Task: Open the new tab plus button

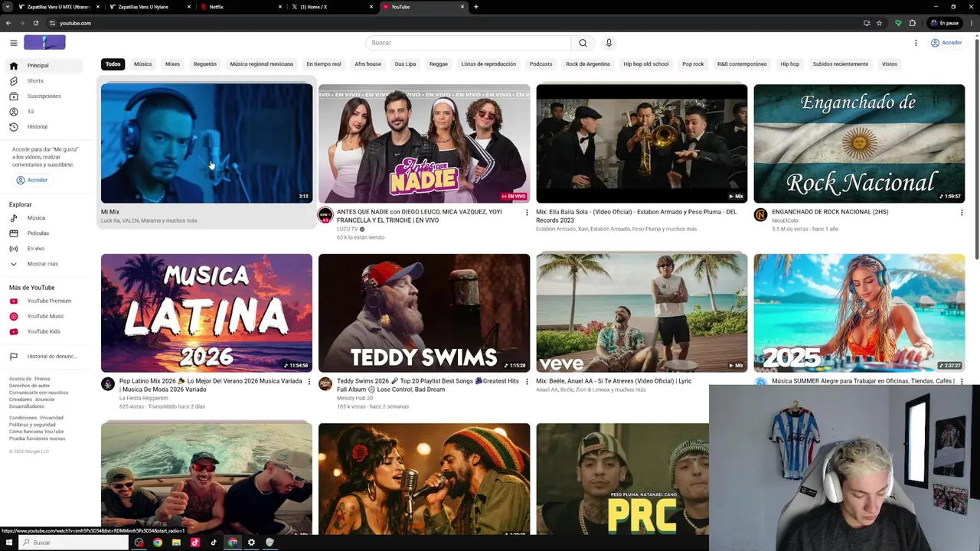Action: tap(476, 7)
